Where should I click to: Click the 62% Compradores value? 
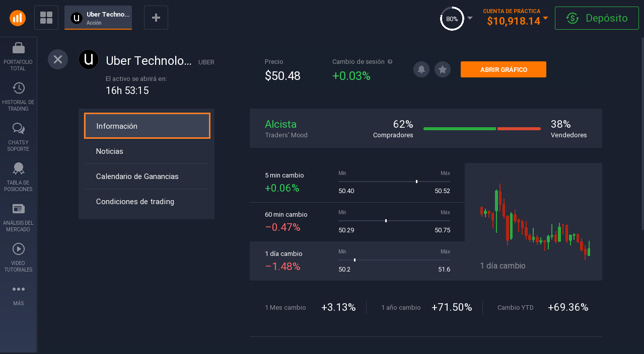(403, 124)
